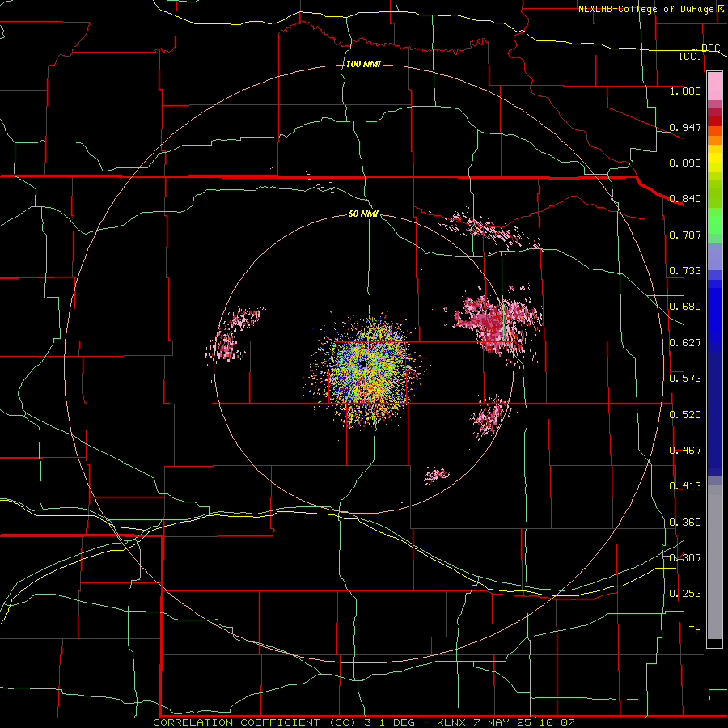Click the 0.680 scale value
Image resolution: width=728 pixels, height=728 pixels.
(685, 307)
